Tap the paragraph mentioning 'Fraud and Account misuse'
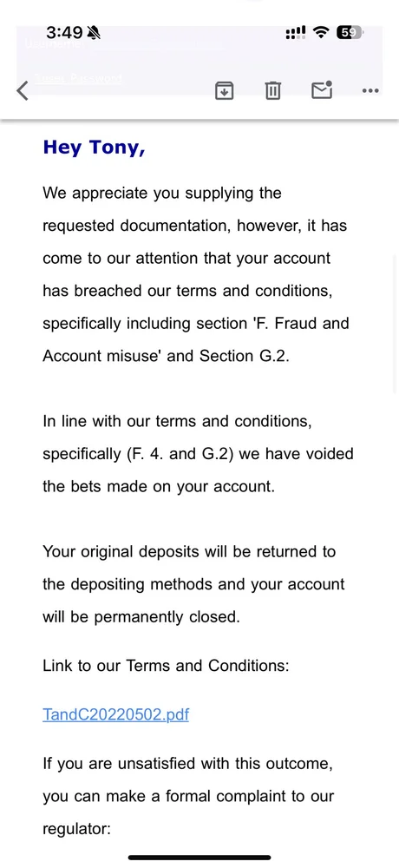Screen dimensions: 399x868 click(x=196, y=274)
